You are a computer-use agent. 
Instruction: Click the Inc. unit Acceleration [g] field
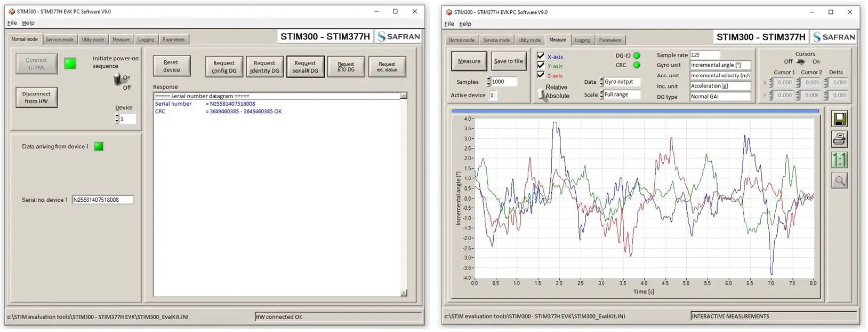point(720,86)
